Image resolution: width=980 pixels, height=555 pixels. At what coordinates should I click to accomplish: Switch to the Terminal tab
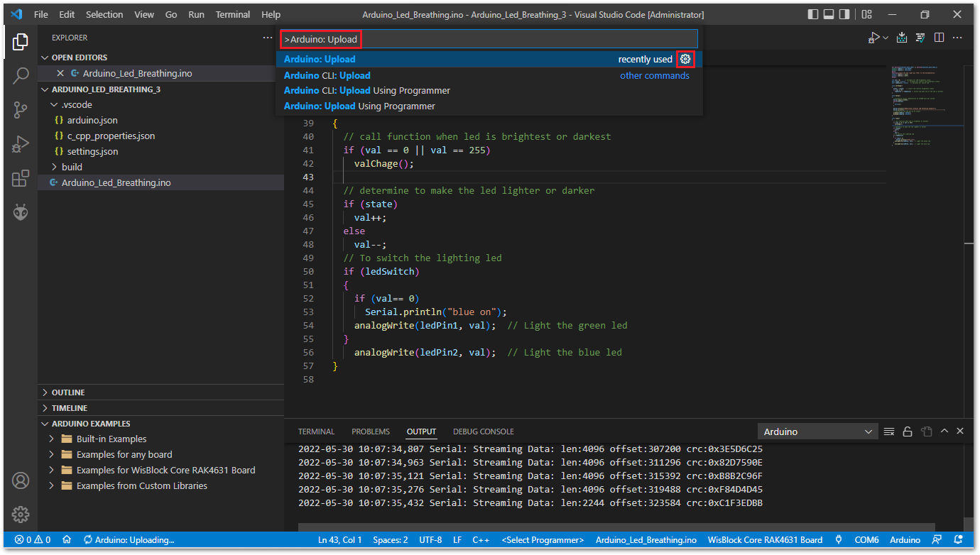click(316, 432)
